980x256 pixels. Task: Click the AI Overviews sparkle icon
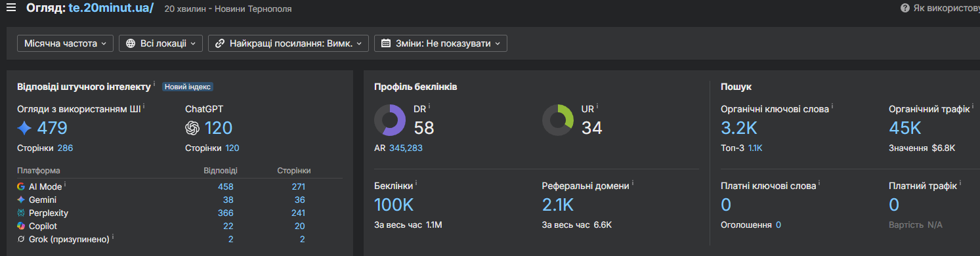pos(24,127)
